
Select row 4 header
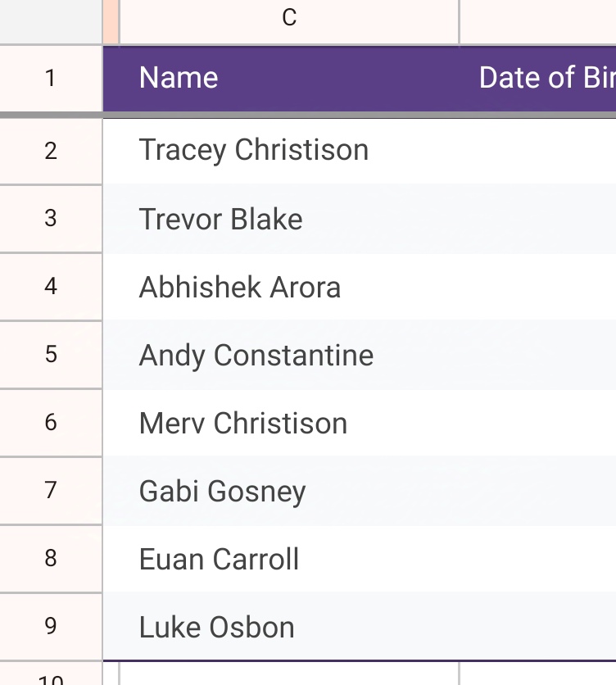(51, 287)
